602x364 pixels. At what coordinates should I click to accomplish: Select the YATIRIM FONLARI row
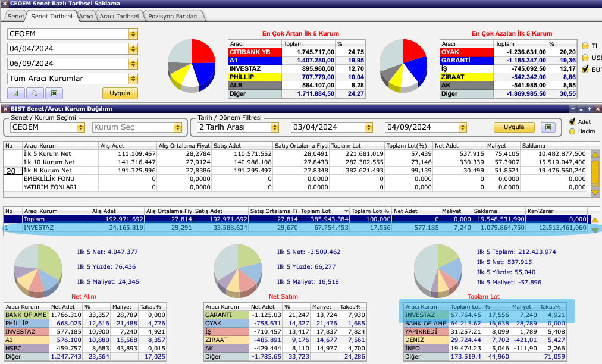[295, 187]
